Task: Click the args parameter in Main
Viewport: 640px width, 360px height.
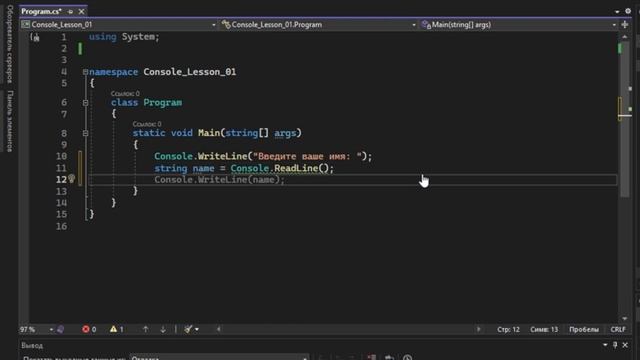Action: pyautogui.click(x=285, y=133)
